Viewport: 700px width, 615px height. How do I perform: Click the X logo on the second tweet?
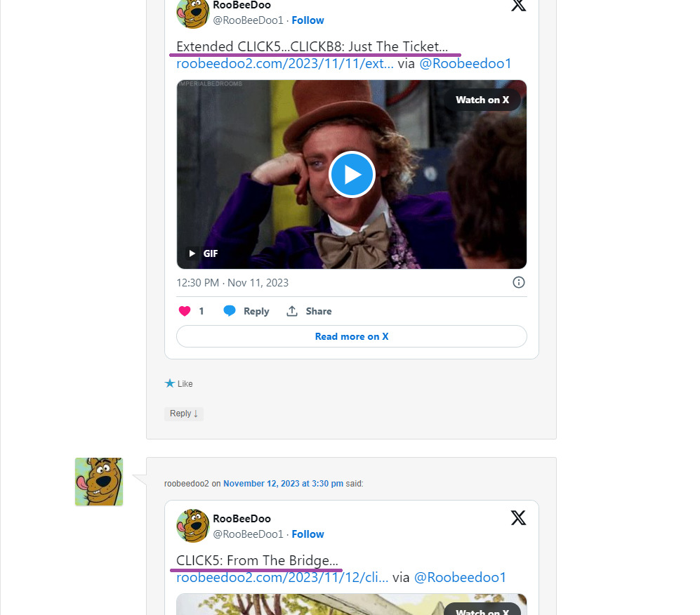pyautogui.click(x=518, y=518)
